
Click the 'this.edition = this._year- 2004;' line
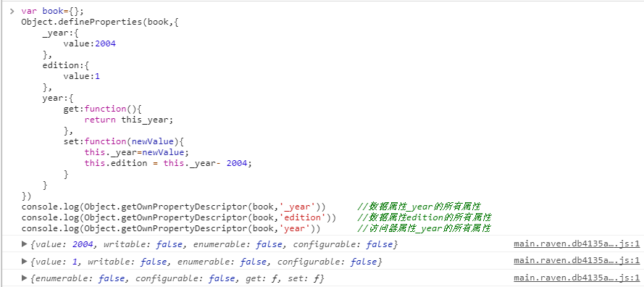tap(168, 163)
